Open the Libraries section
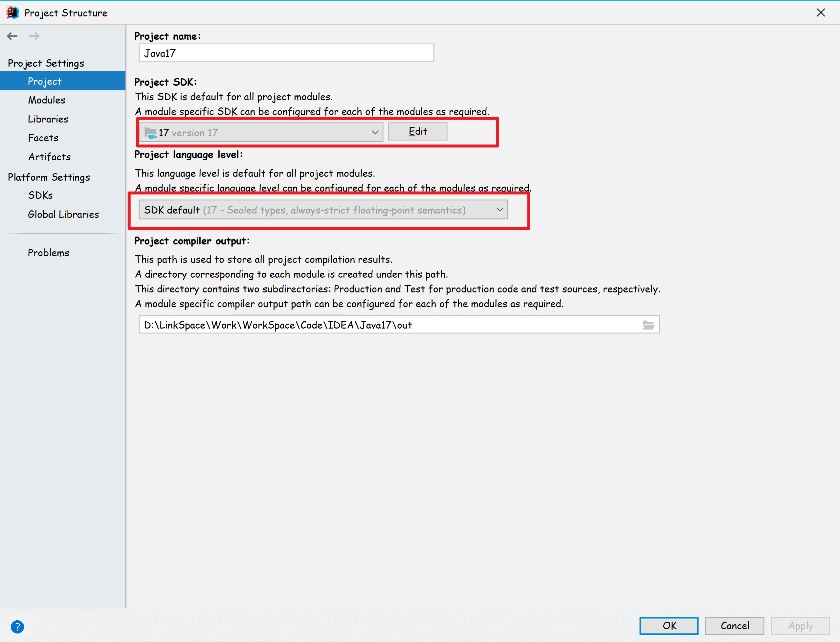This screenshot has width=840, height=642. (48, 119)
